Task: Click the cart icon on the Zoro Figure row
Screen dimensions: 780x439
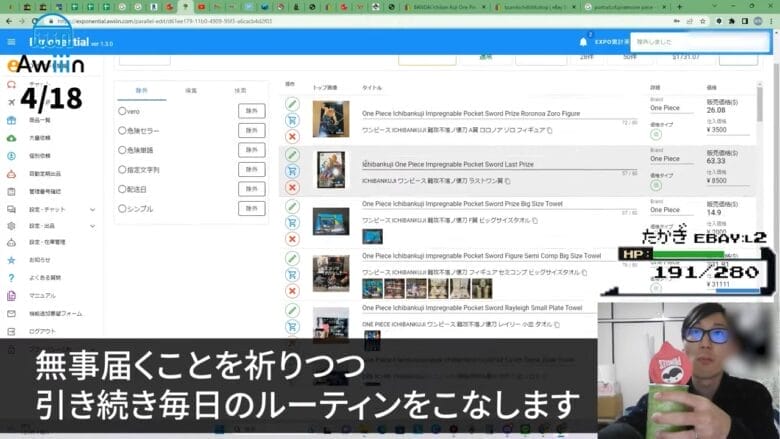Action: [x=292, y=120]
